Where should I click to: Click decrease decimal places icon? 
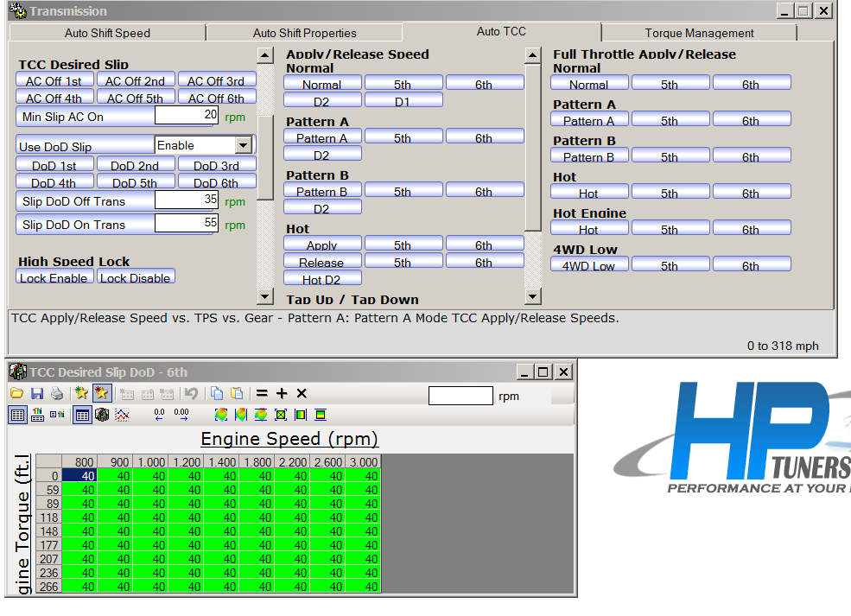click(159, 415)
